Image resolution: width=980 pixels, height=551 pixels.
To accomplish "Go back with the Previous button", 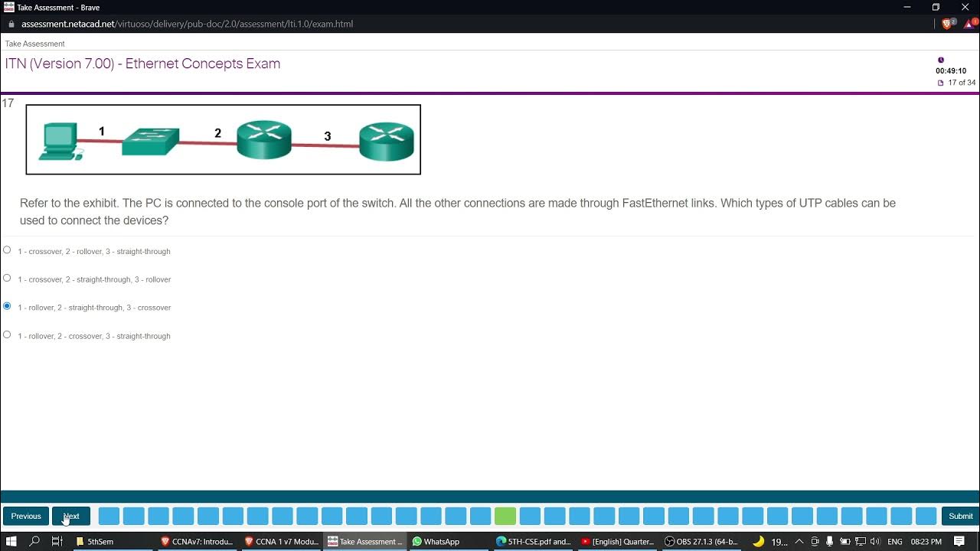I will click(26, 516).
